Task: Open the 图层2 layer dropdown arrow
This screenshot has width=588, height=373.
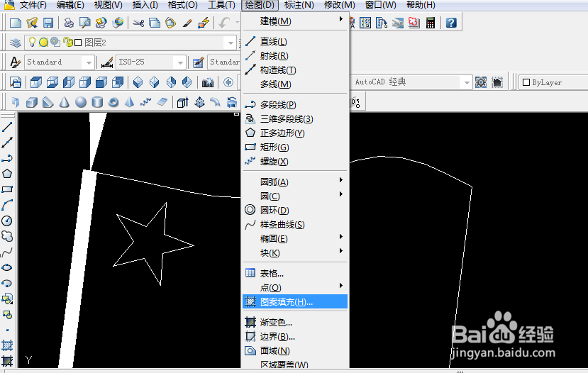Action: [231, 43]
